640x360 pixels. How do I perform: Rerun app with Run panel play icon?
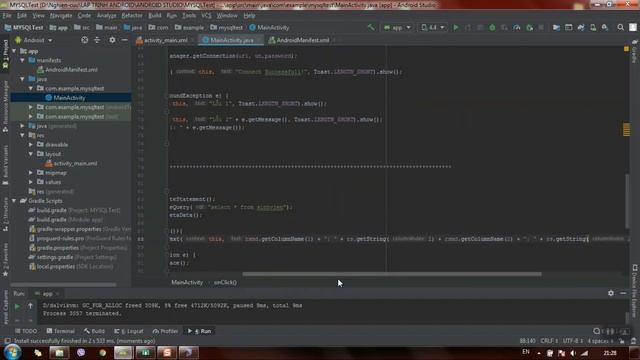pos(17,306)
